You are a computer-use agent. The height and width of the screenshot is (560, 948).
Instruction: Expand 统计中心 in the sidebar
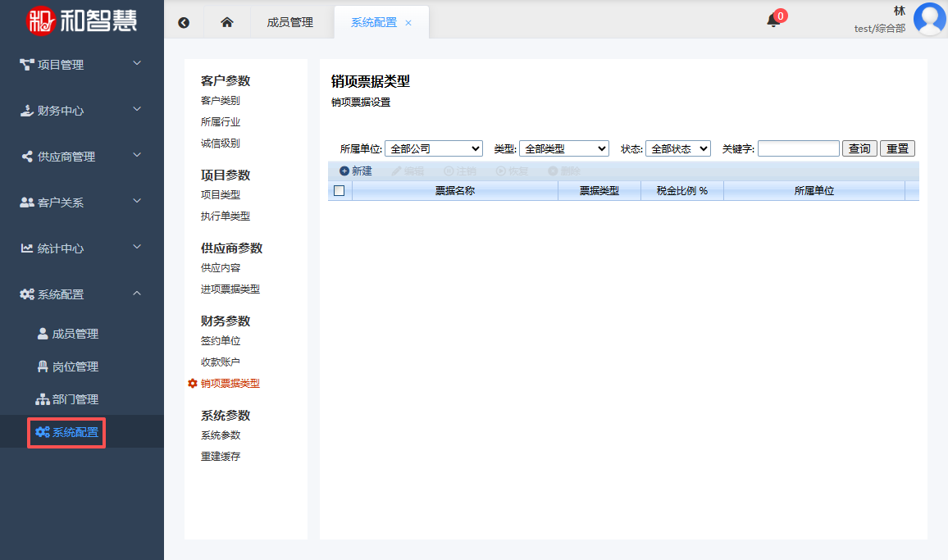pos(82,248)
